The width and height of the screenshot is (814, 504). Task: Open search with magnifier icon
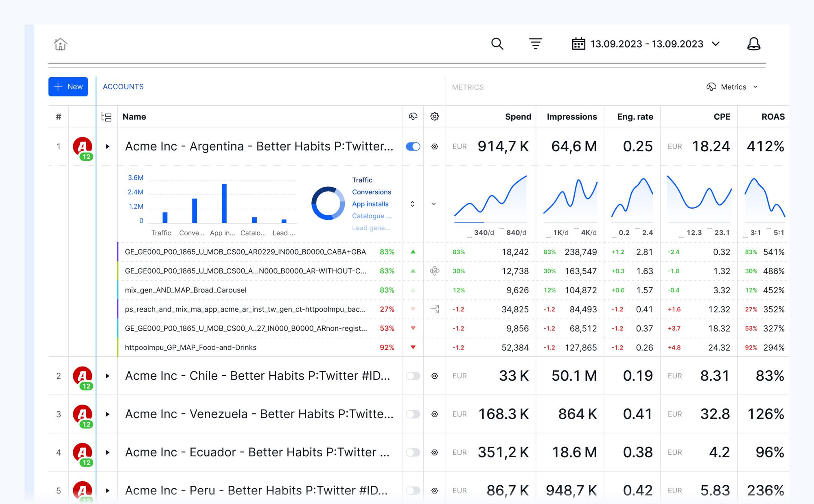[x=497, y=44]
